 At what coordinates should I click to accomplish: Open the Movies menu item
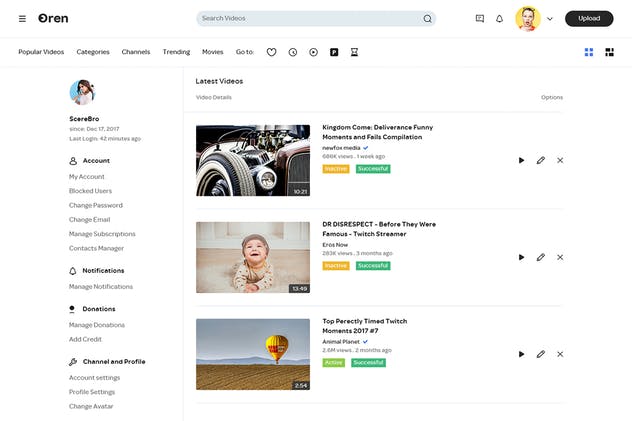[x=212, y=52]
